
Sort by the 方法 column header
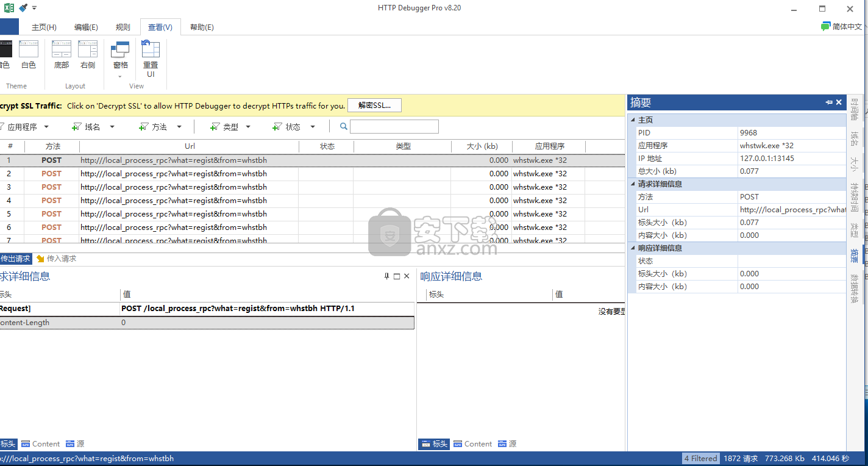tap(53, 146)
